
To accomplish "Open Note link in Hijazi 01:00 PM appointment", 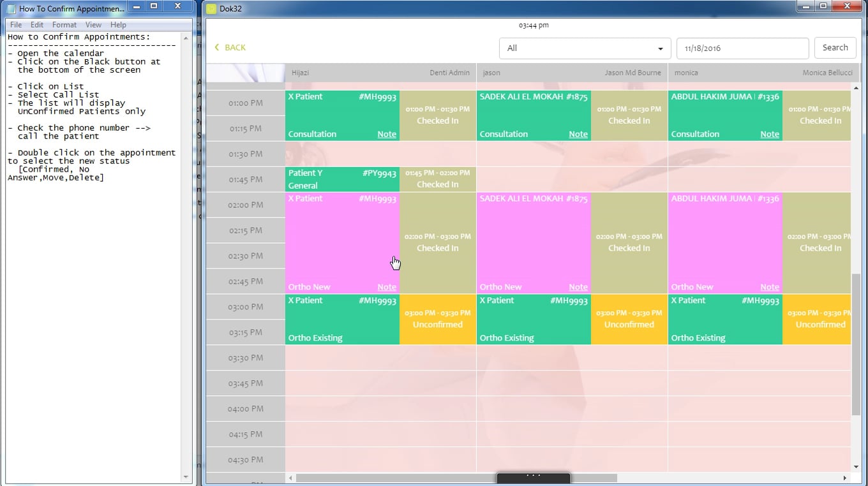I will coord(387,135).
